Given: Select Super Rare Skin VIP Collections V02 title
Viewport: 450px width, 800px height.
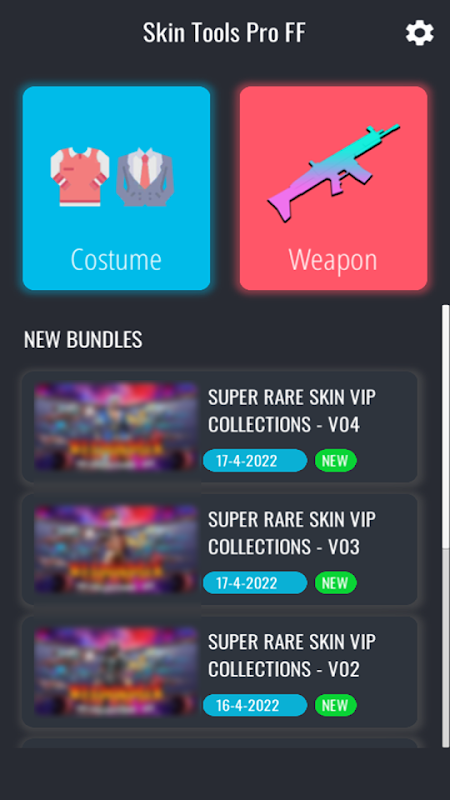Looking at the screenshot, I should [292, 656].
